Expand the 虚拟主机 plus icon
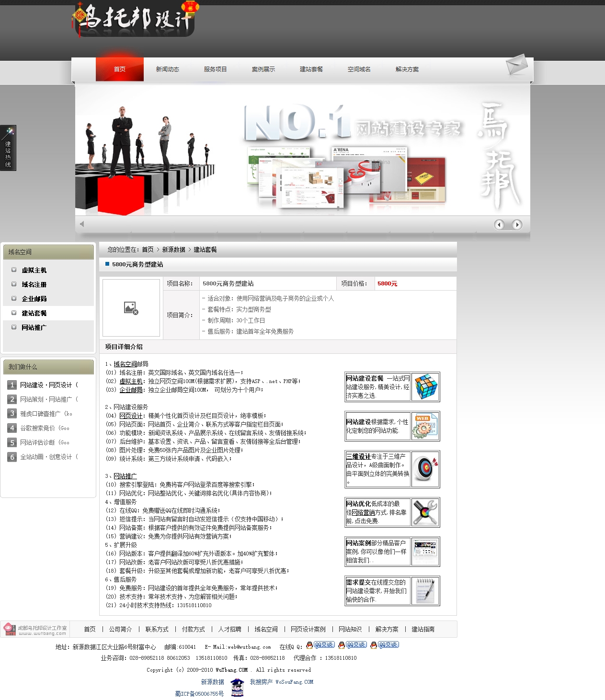Viewport: 605px width, 700px height. (x=14, y=270)
